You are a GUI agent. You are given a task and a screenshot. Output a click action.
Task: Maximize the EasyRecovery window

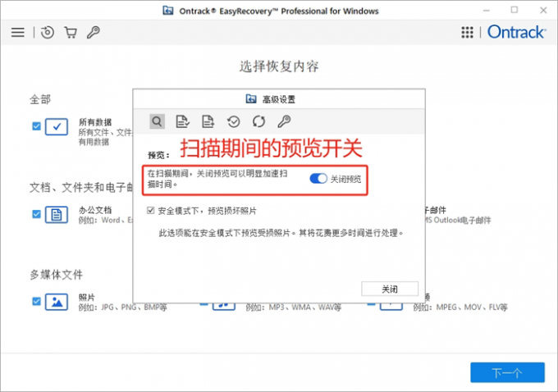click(515, 11)
